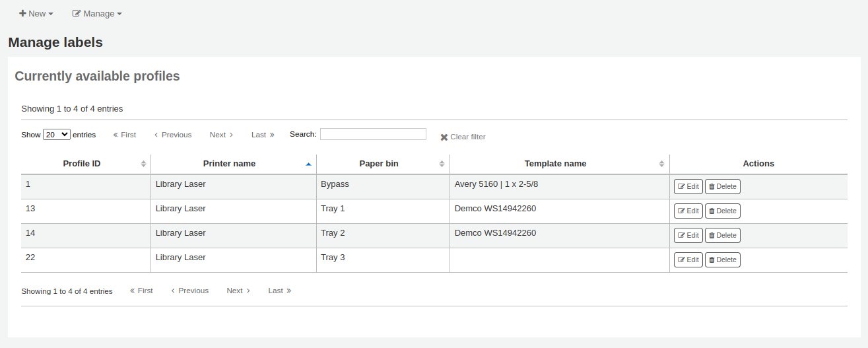868x348 pixels.
Task: Click the sort arrows on Profile ID column
Action: (143, 164)
